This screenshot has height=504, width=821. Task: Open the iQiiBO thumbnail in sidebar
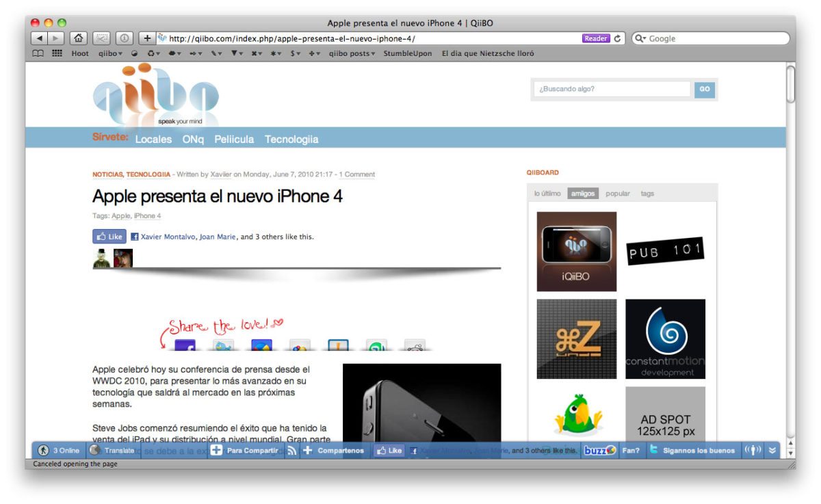[x=576, y=252]
